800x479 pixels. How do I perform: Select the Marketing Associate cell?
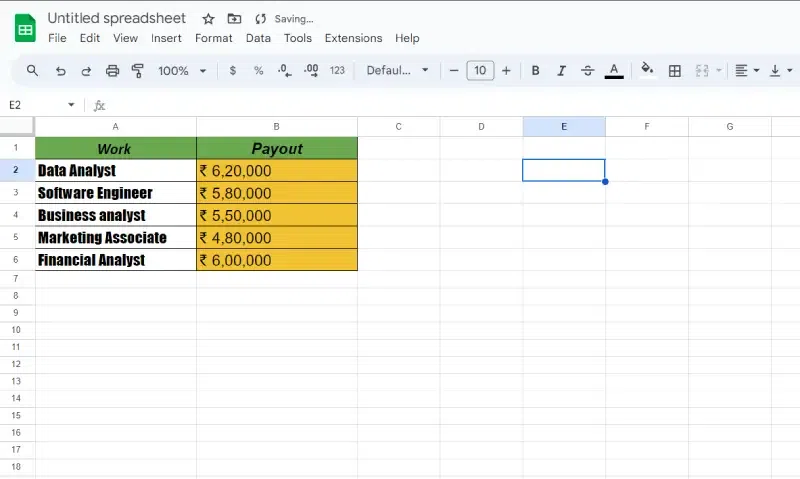pos(116,238)
